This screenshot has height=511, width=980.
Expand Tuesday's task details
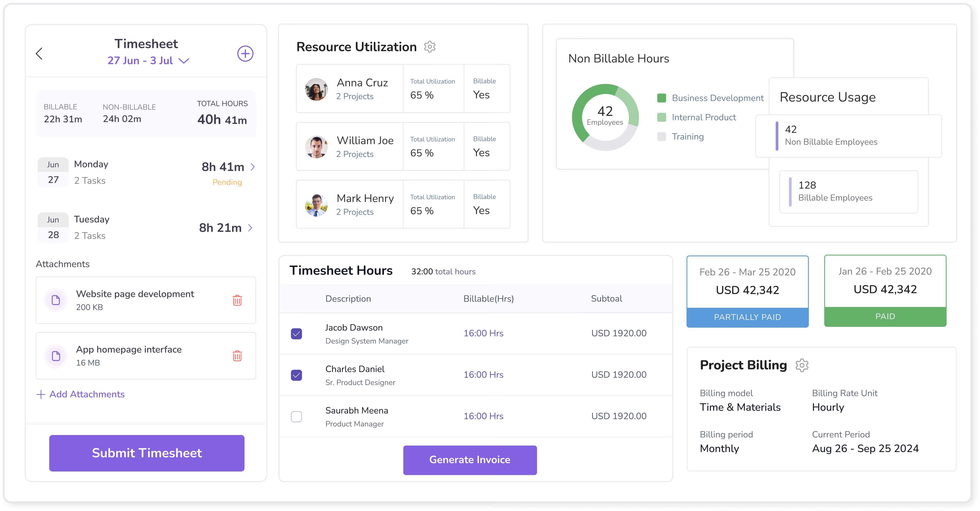point(250,228)
